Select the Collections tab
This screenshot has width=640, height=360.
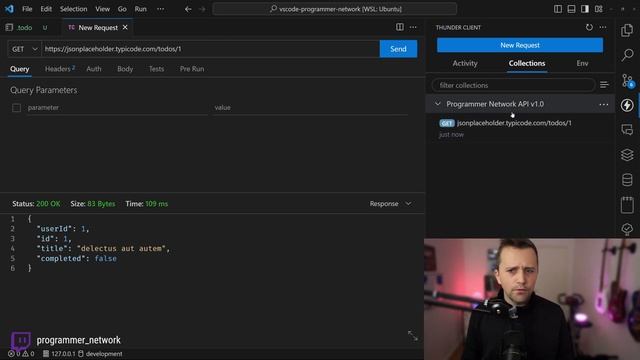527,63
